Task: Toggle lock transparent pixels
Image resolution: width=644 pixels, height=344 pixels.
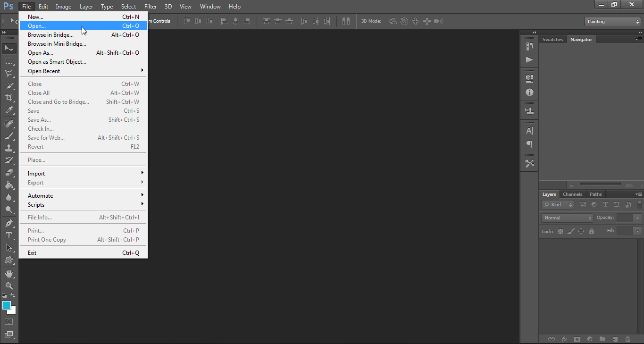Action: 560,231
